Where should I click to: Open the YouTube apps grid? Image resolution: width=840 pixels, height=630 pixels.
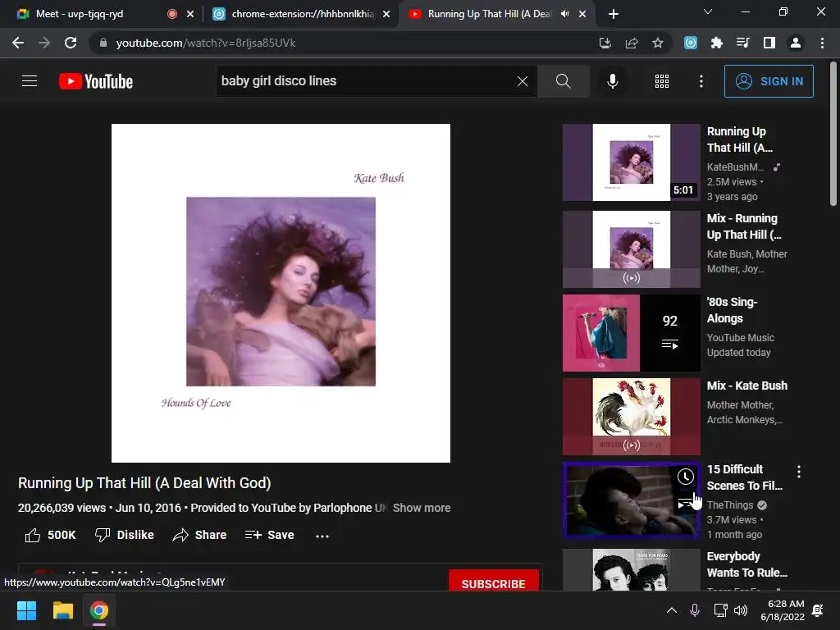point(662,81)
